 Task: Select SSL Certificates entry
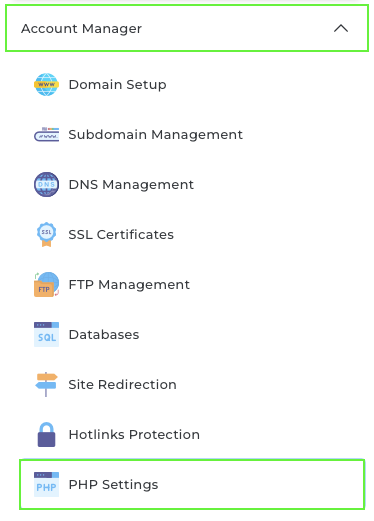click(121, 235)
